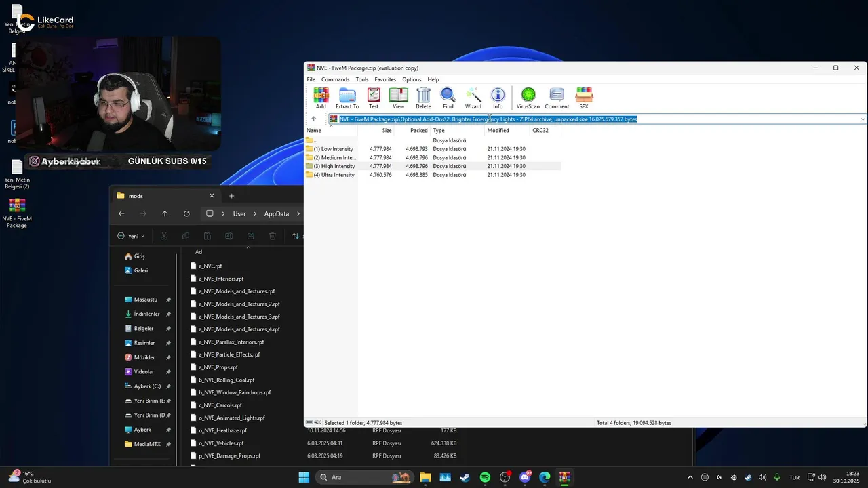
Task: Open the Options menu
Action: click(412, 79)
